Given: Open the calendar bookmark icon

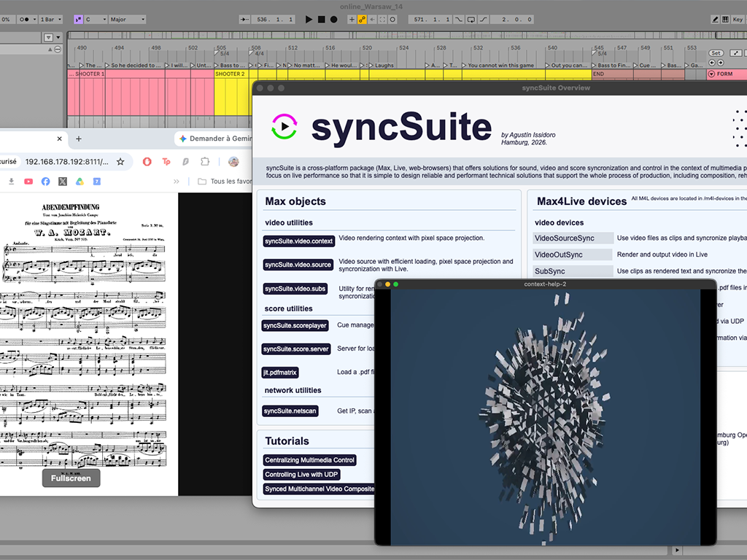Looking at the screenshot, I should pyautogui.click(x=97, y=182).
